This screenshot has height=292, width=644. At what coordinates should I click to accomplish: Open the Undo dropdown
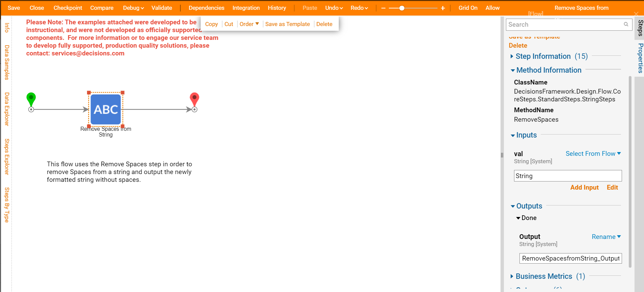334,8
